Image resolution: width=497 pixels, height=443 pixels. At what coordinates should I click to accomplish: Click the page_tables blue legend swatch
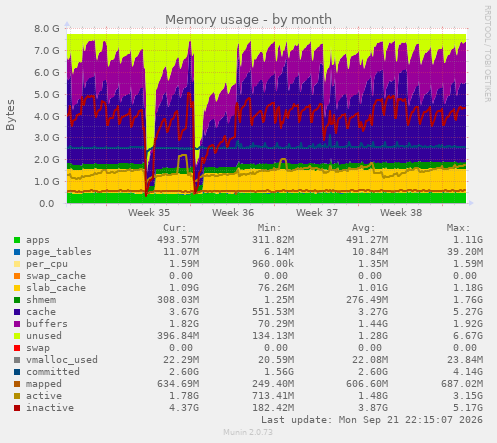(x=17, y=252)
